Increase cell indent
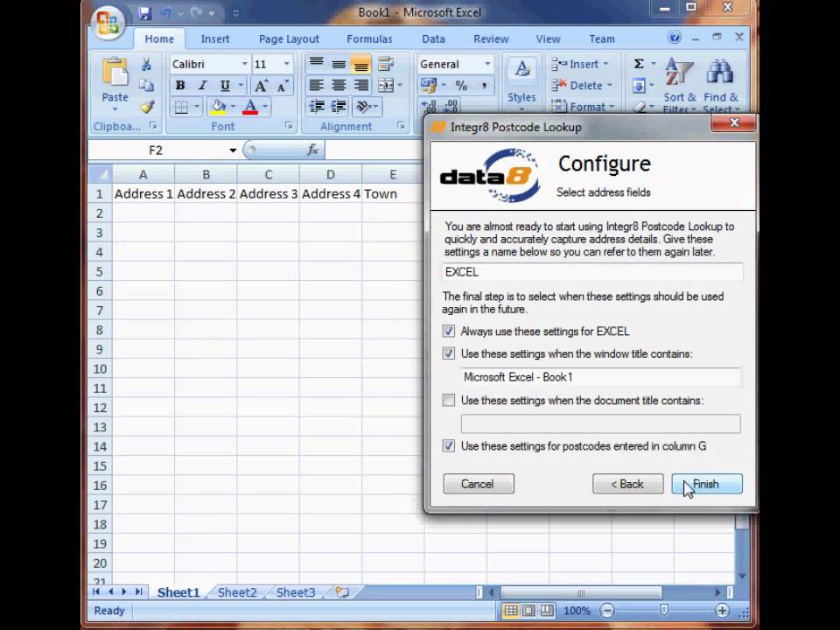This screenshot has width=840, height=630. point(339,107)
